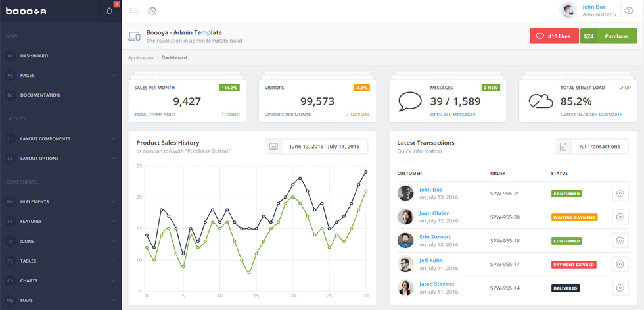The height and width of the screenshot is (310, 644).
Task: Click Open All Messages link
Action: [x=453, y=115]
